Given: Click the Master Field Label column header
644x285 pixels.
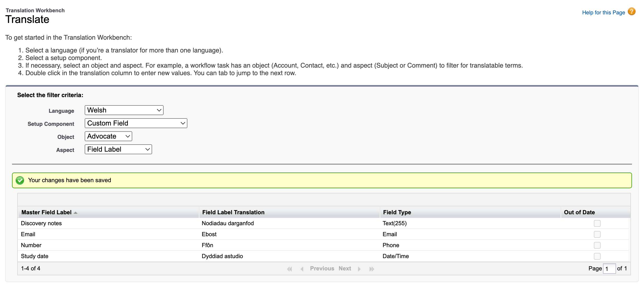Looking at the screenshot, I should point(47,212).
